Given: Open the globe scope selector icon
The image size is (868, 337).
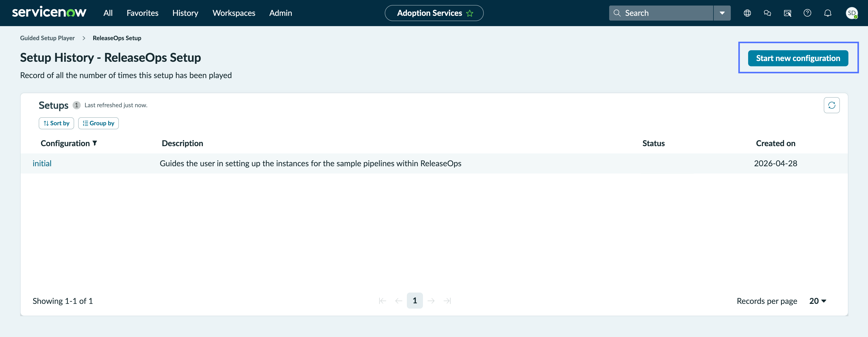Looking at the screenshot, I should click(x=747, y=13).
